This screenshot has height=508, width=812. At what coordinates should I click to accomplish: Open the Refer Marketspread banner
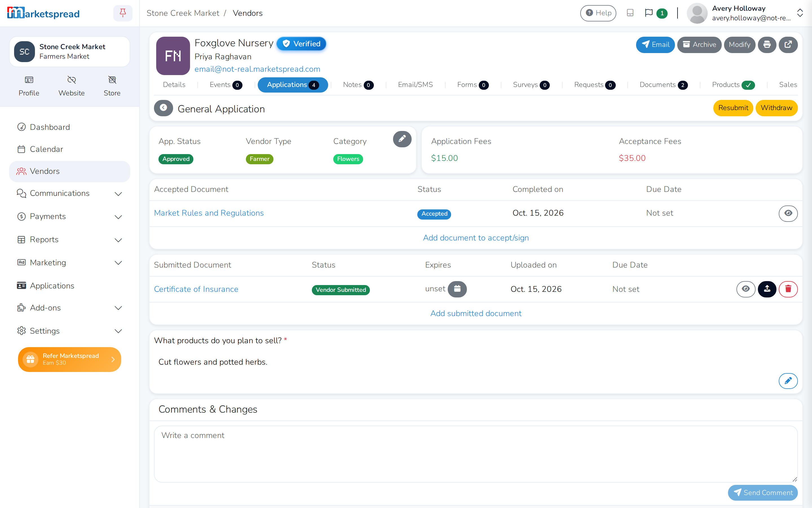(x=69, y=359)
